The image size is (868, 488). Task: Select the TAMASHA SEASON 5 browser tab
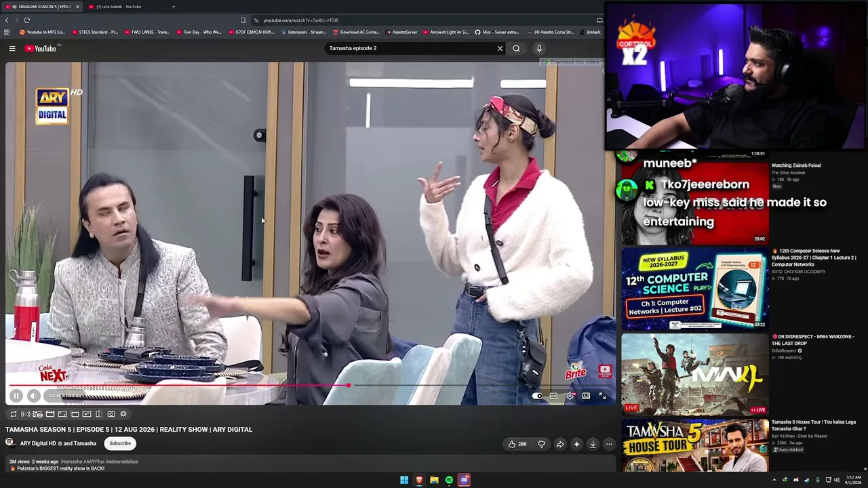(42, 7)
